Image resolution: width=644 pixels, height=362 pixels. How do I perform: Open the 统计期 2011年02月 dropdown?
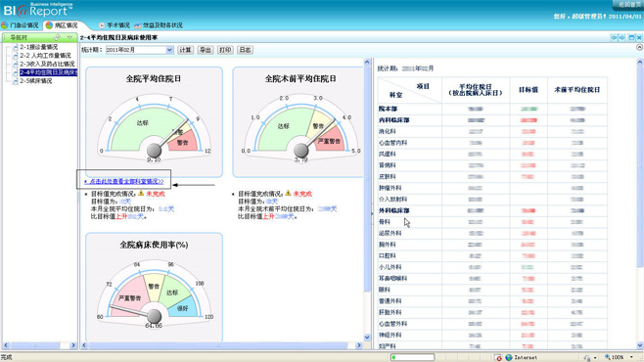pos(169,50)
